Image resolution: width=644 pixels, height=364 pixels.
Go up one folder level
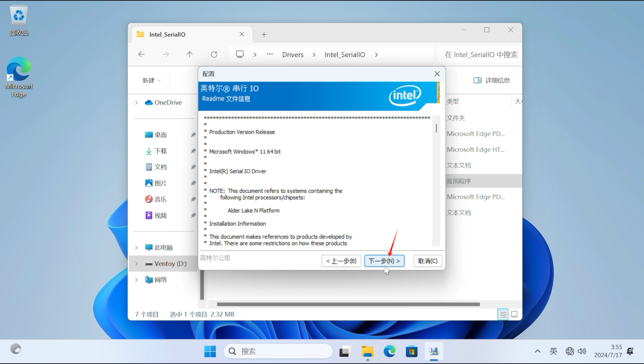190,54
